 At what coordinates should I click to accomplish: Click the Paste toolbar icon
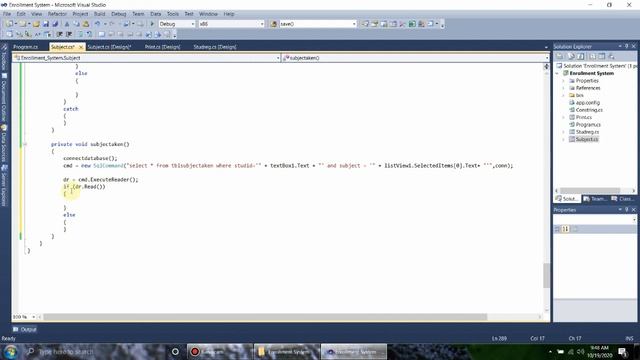click(86, 24)
